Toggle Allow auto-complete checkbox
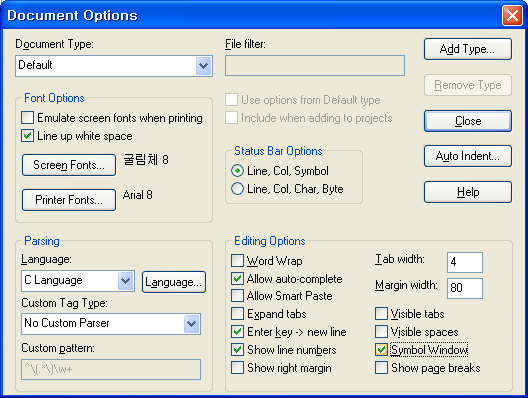The height and width of the screenshot is (398, 528). click(x=237, y=278)
